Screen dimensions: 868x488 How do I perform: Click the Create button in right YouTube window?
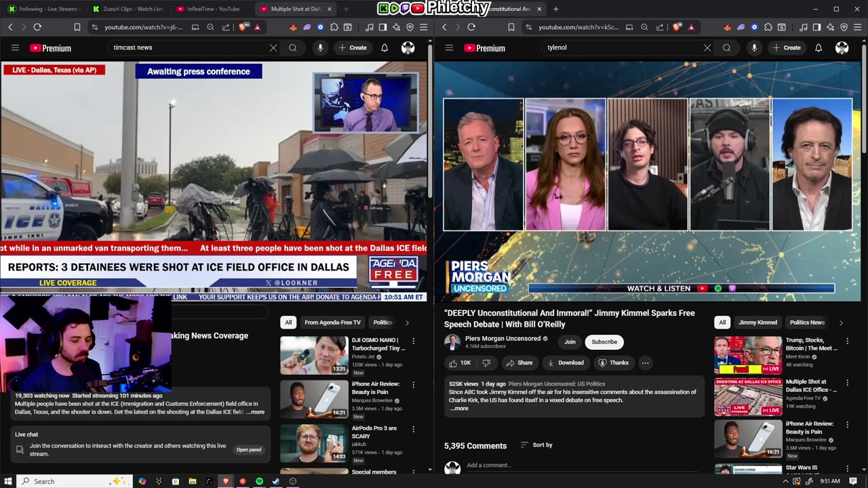pos(787,48)
